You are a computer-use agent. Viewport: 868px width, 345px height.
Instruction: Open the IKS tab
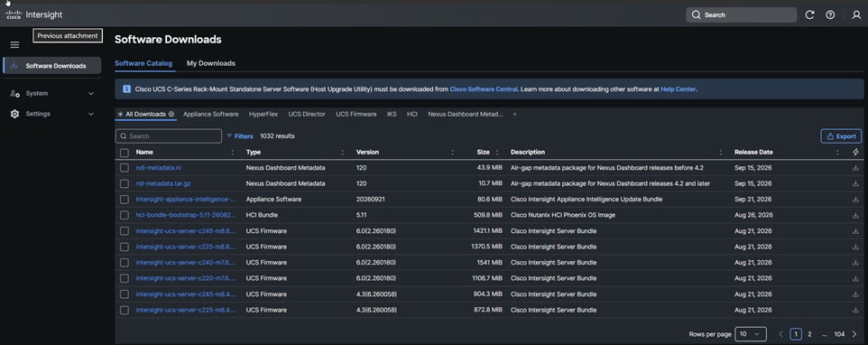point(392,114)
